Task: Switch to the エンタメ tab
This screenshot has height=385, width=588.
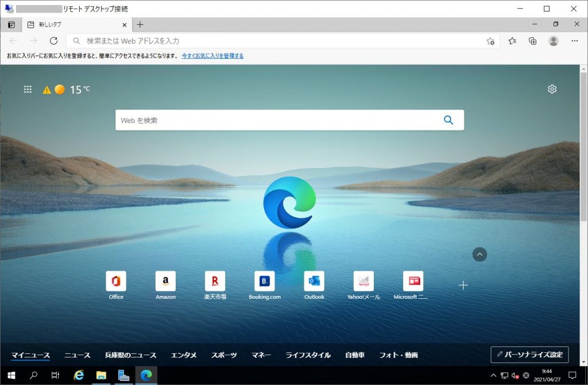Action: coord(184,355)
